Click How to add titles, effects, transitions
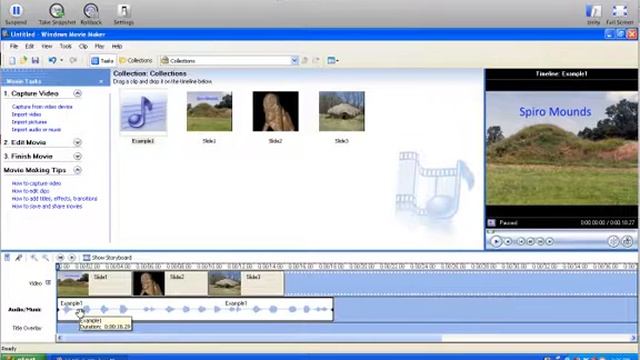The image size is (640, 360). [x=55, y=199]
